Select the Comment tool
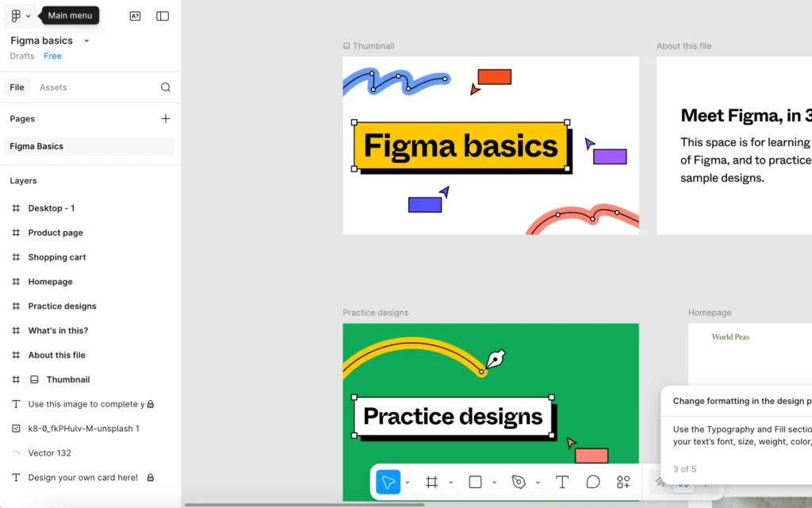Image resolution: width=812 pixels, height=508 pixels. click(x=592, y=482)
